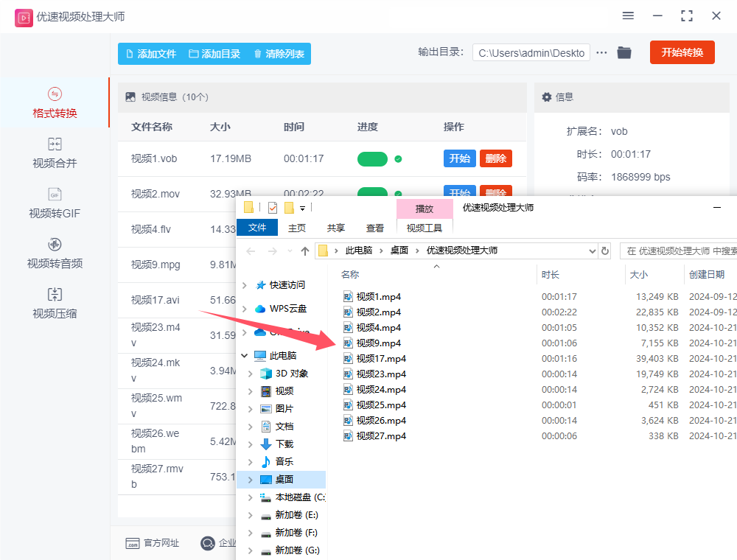Click the green progress bar of 视频1.vob
737x560 pixels.
pyautogui.click(x=372, y=159)
